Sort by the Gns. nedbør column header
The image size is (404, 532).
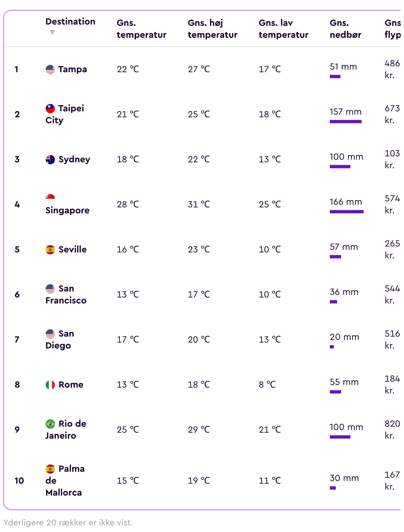coord(345,29)
